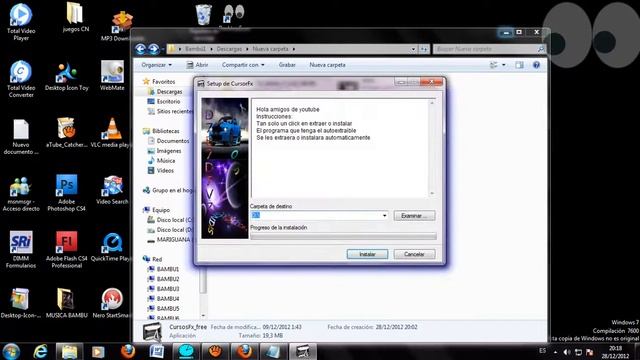The height and width of the screenshot is (360, 640).
Task: Go forward in Explorer window
Action: click(153, 49)
